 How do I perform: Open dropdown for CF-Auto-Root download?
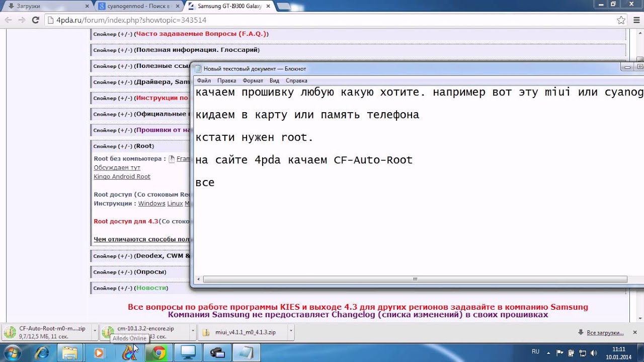(94, 332)
